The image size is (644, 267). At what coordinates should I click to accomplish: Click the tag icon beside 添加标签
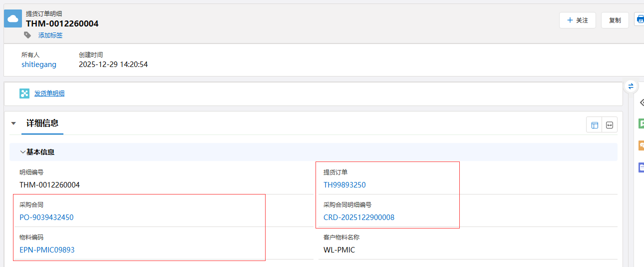pyautogui.click(x=27, y=35)
